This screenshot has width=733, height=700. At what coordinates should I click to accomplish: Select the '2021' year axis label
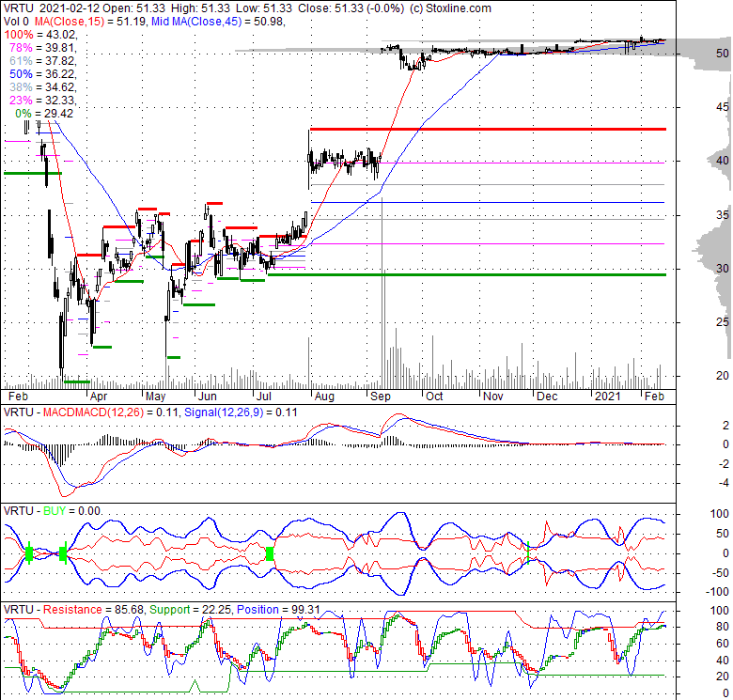tap(607, 397)
